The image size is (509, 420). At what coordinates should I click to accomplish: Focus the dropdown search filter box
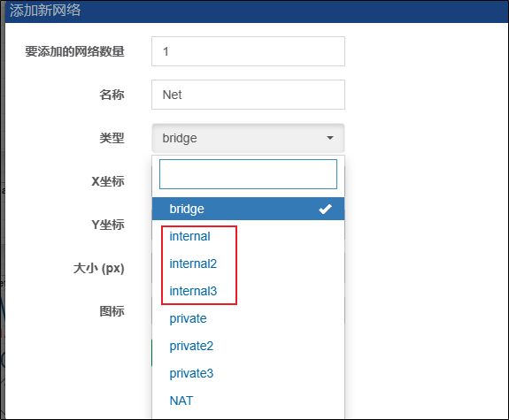248,174
